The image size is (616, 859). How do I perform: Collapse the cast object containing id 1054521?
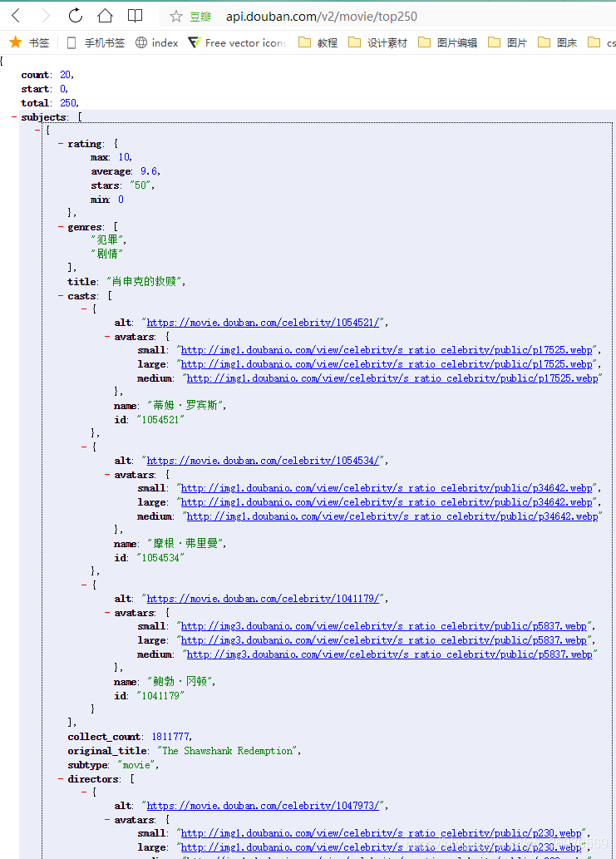(x=84, y=309)
